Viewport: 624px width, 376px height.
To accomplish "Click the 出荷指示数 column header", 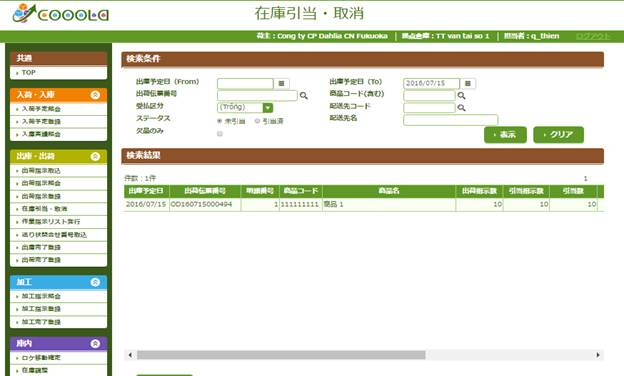I will tap(479, 191).
